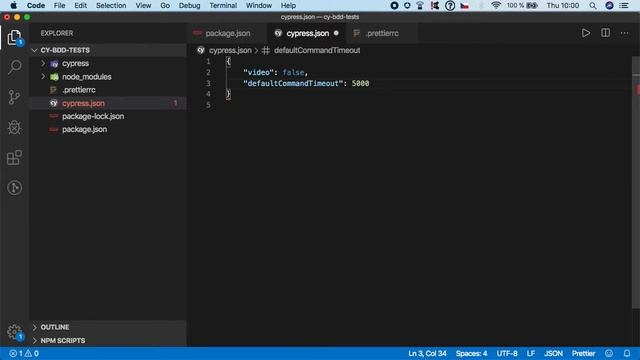This screenshot has height=360, width=640.
Task: Open the Debug view bug icon
Action: tap(14, 127)
